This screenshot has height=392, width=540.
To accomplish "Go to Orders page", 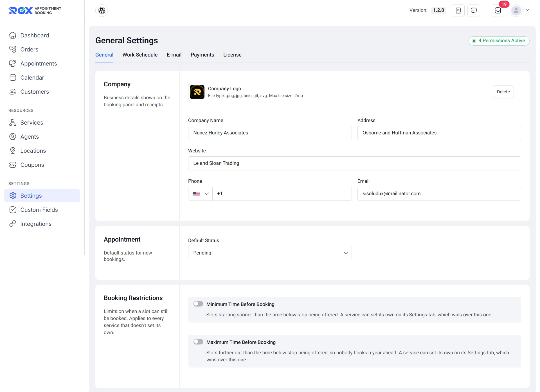I will click(42, 49).
